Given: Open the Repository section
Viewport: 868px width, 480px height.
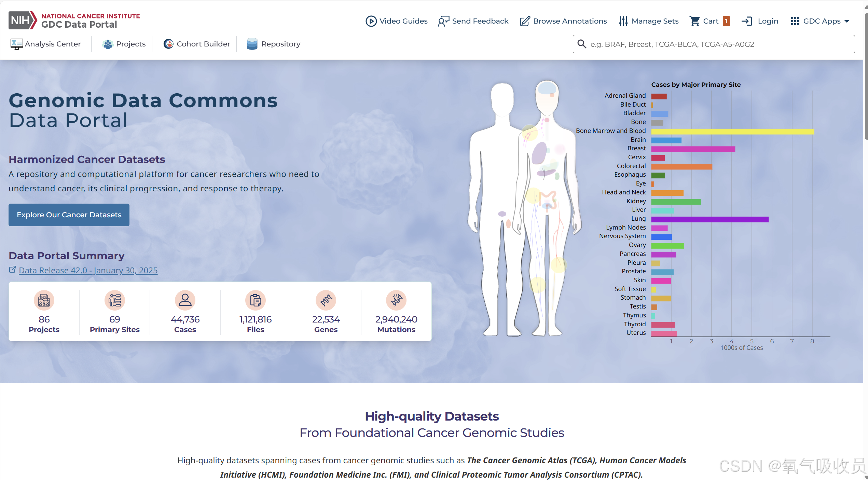Looking at the screenshot, I should coord(274,44).
